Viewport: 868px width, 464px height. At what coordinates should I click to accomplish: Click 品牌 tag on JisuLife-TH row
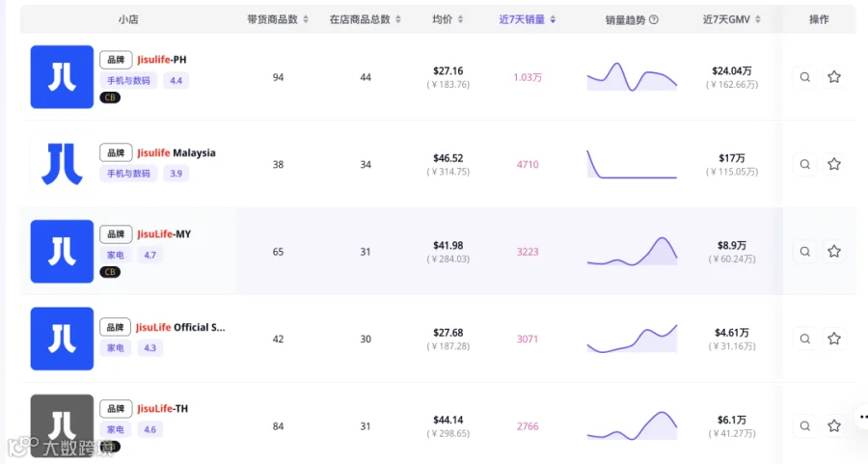[116, 409]
